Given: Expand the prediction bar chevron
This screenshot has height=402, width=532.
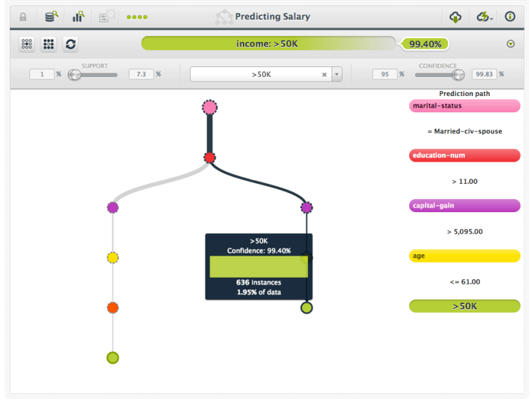Looking at the screenshot, I should click(510, 44).
